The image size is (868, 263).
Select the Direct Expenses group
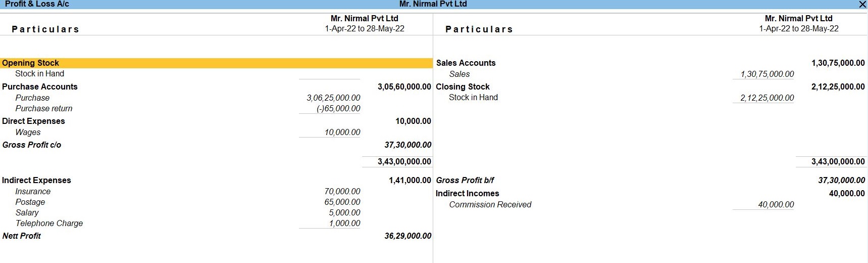click(33, 121)
